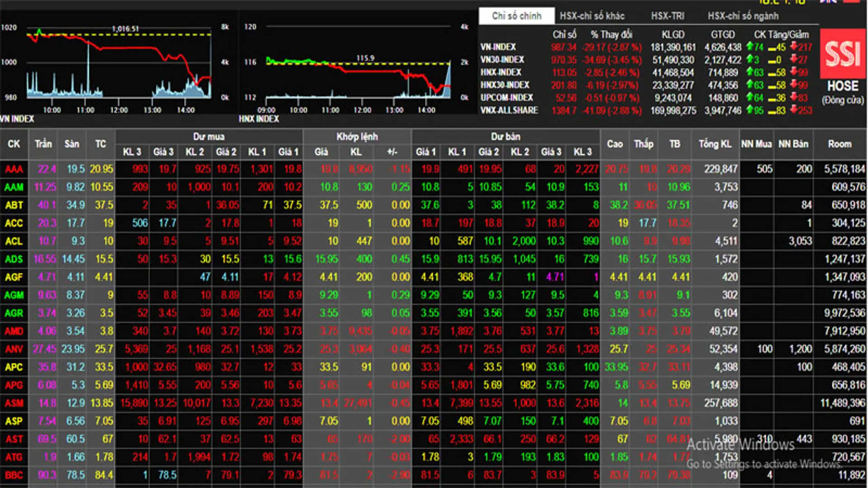This screenshot has height=488, width=868.
Task: Click the Sàn column header
Action: (72, 144)
